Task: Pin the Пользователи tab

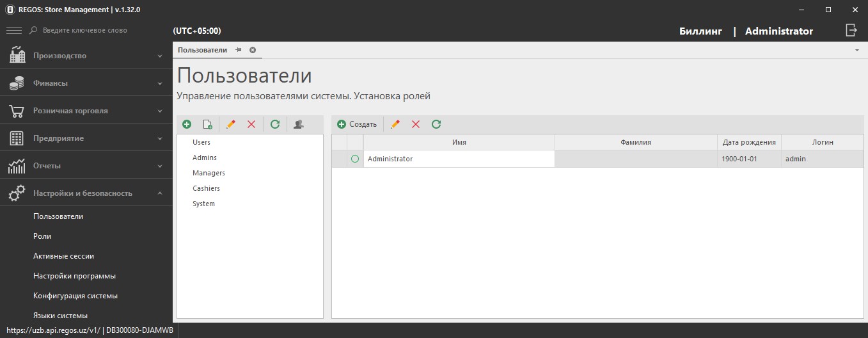Action: [x=239, y=50]
